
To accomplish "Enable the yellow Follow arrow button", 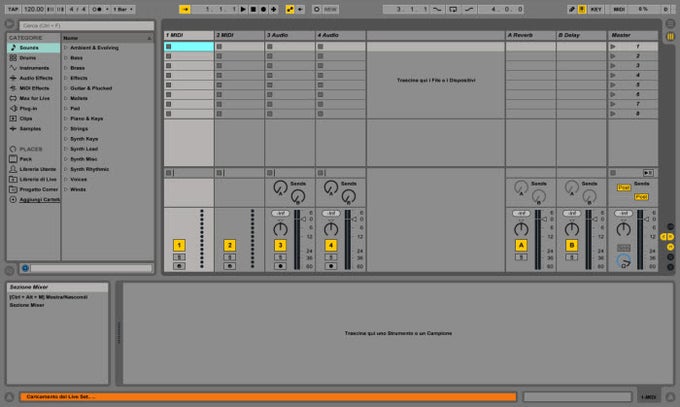I will [x=185, y=9].
